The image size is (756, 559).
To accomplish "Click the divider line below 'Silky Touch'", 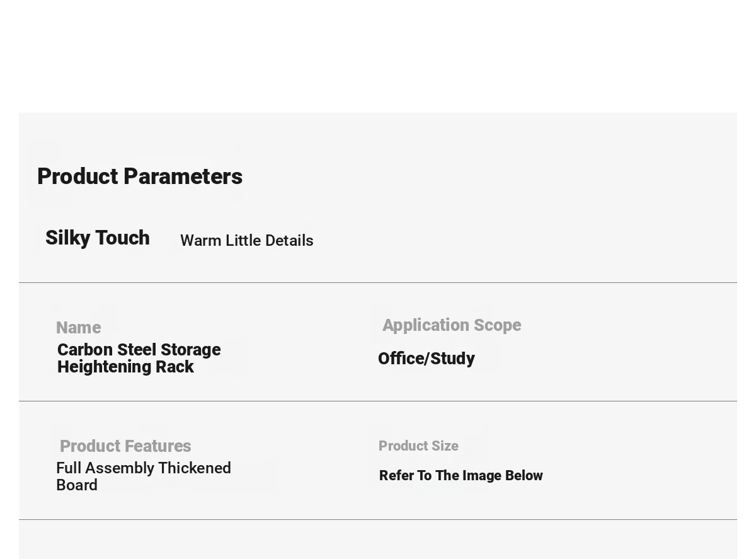I will click(x=378, y=282).
